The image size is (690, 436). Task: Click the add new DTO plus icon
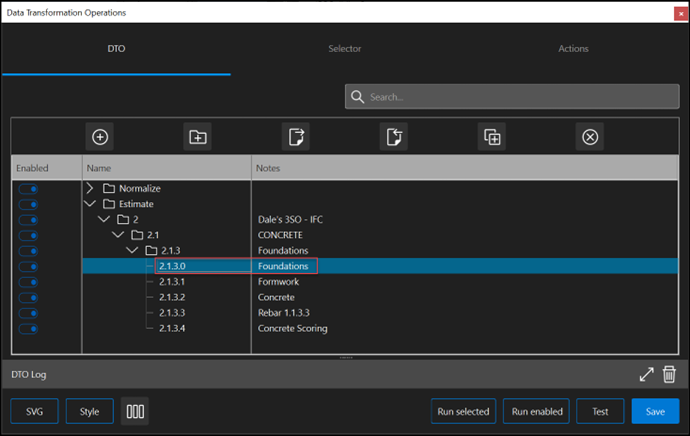[x=100, y=137]
